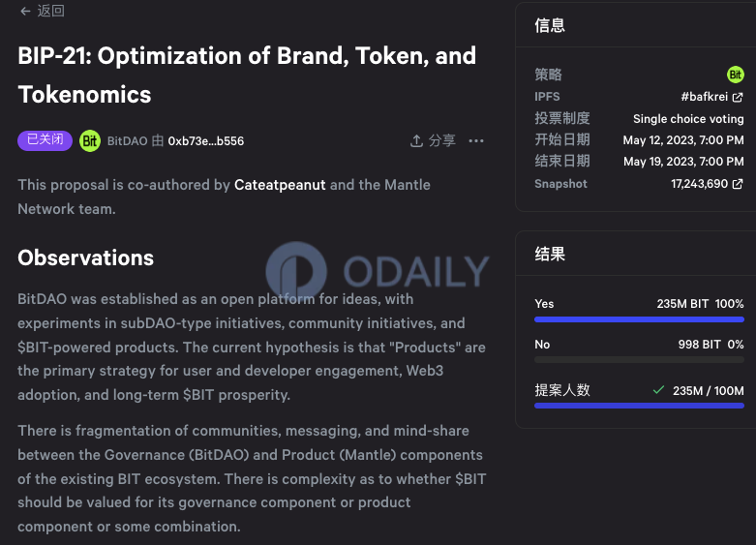The width and height of the screenshot is (756, 545).
Task: Open the three-dot more options menu
Action: pyautogui.click(x=475, y=140)
